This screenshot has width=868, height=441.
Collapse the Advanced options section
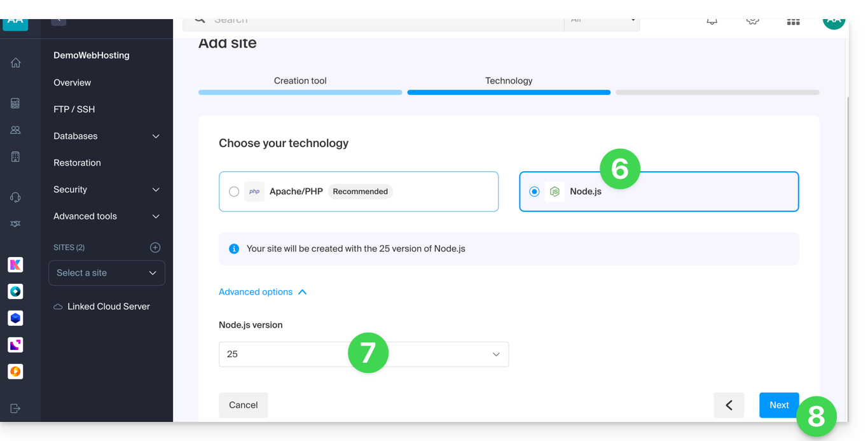[x=263, y=292]
